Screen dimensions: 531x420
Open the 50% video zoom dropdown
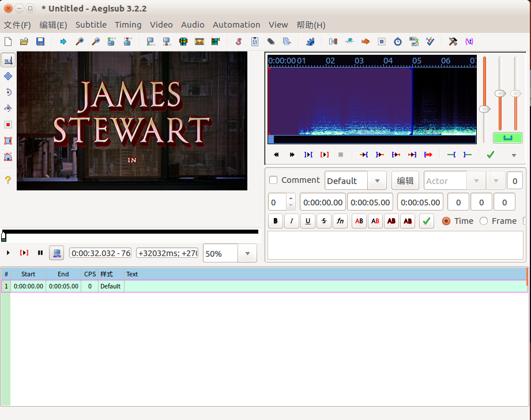247,253
